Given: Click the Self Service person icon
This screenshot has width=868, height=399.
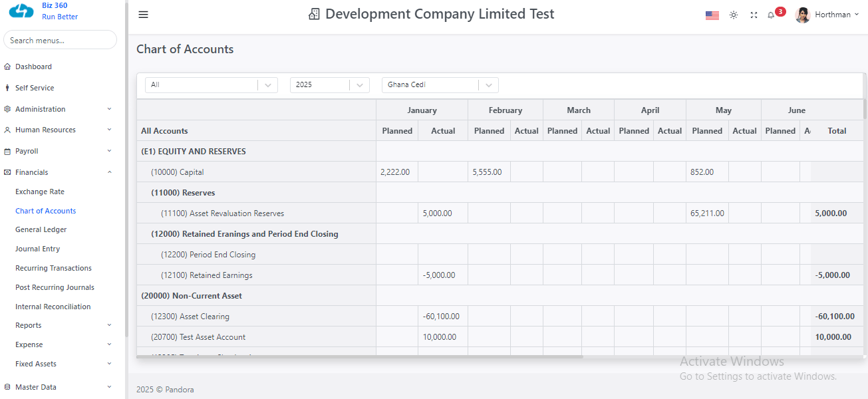Looking at the screenshot, I should click(x=7, y=88).
